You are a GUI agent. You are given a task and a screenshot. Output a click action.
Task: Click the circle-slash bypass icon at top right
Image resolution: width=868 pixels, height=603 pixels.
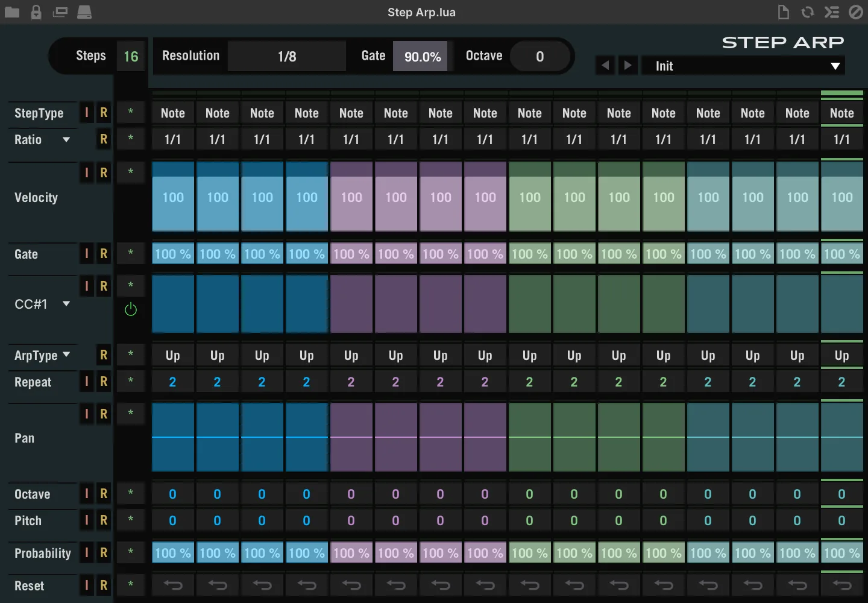coord(856,12)
